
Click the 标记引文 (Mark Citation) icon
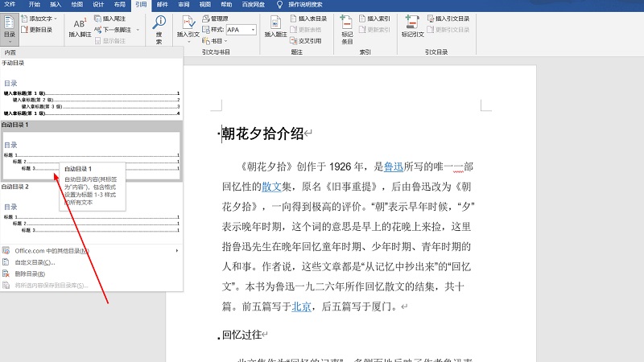click(x=413, y=27)
